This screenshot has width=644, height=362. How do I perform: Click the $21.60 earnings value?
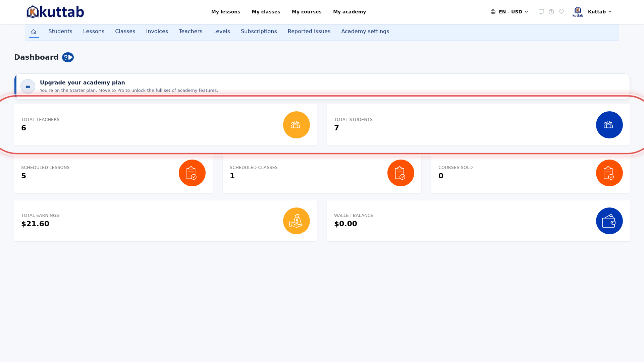tap(35, 224)
